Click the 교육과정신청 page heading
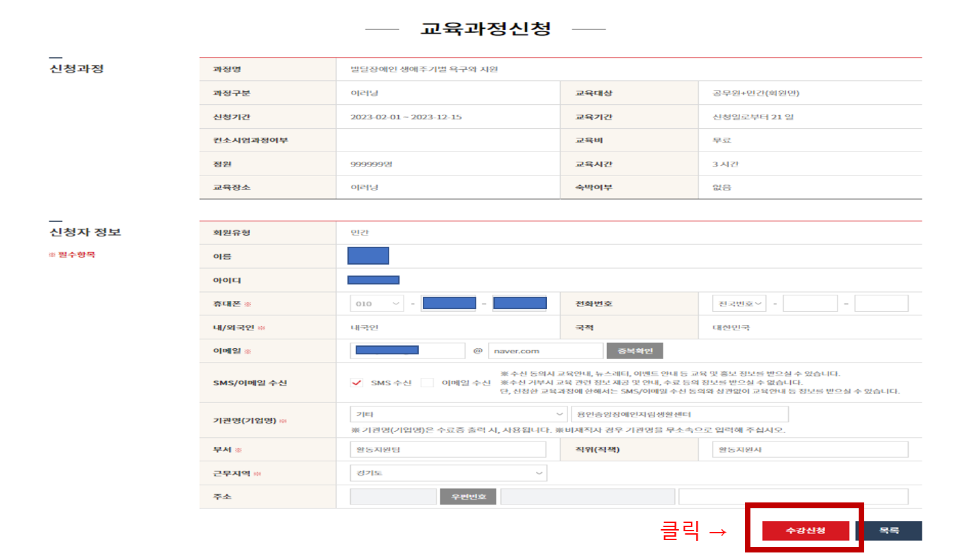 485,29
